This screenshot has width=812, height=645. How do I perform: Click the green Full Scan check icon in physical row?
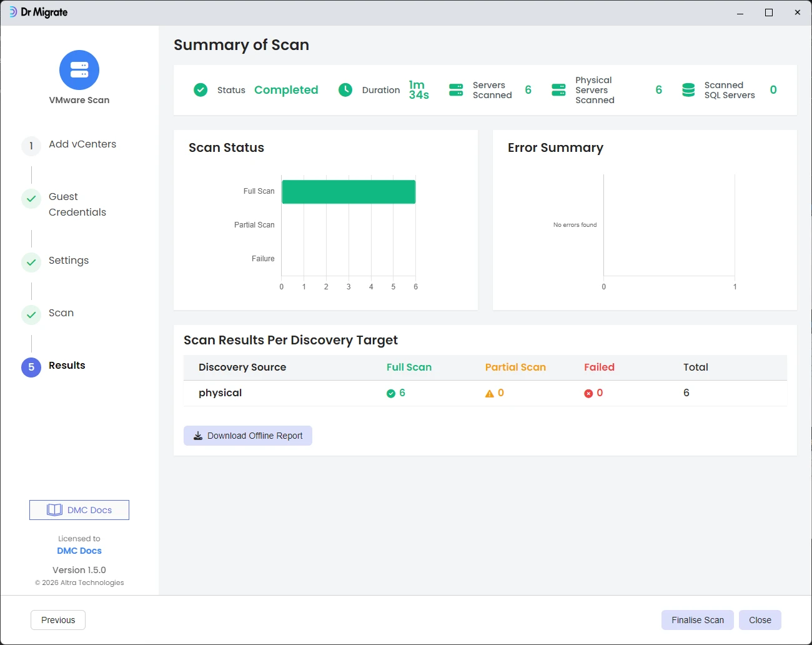(391, 393)
